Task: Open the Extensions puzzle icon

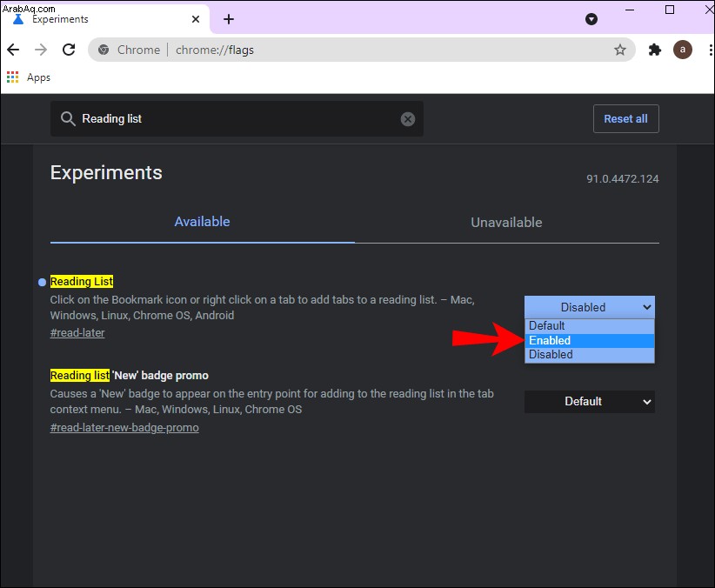Action: [655, 50]
